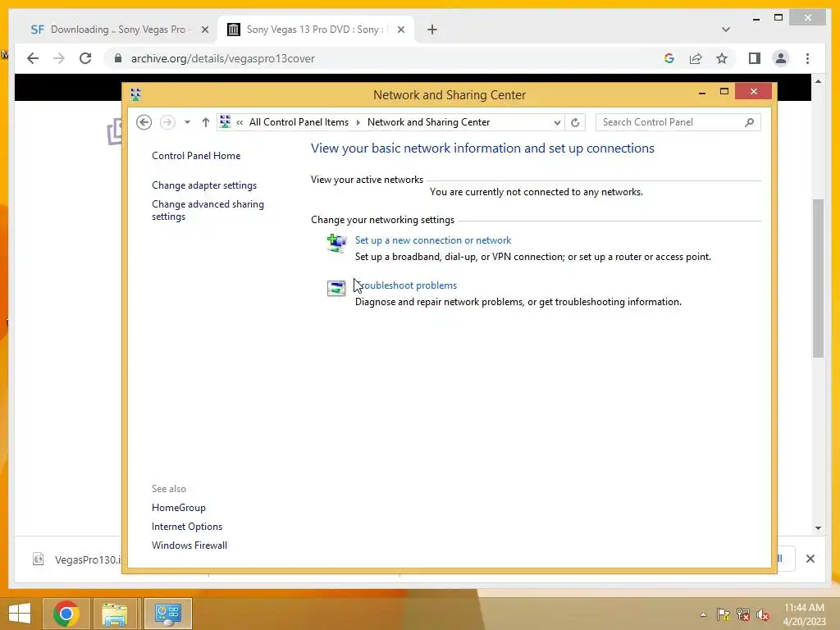Toggle Chrome side panel
This screenshot has height=630, width=840.
pos(755,58)
